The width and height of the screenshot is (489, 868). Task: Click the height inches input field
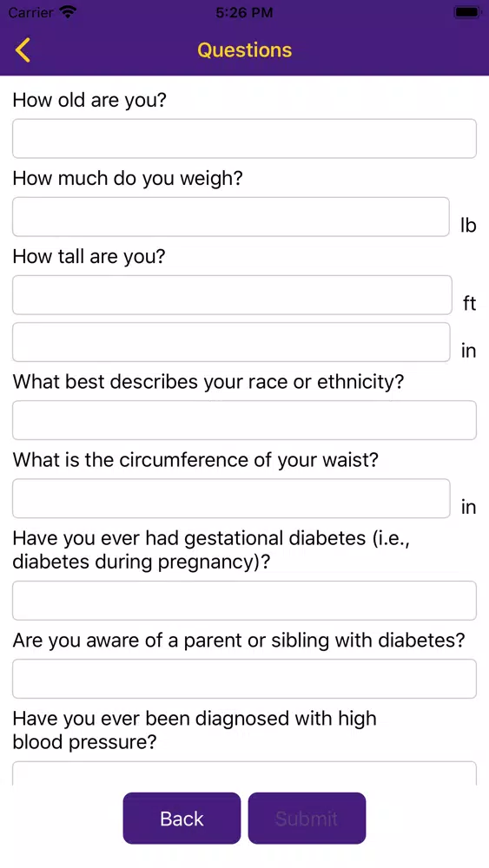click(x=231, y=342)
